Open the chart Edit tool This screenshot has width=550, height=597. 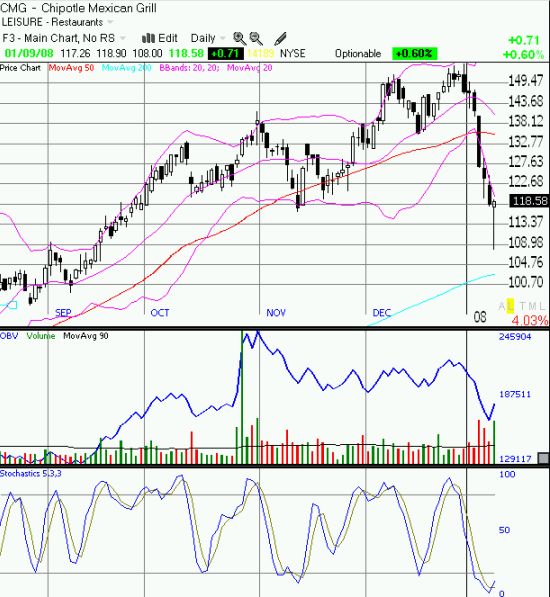pos(159,38)
